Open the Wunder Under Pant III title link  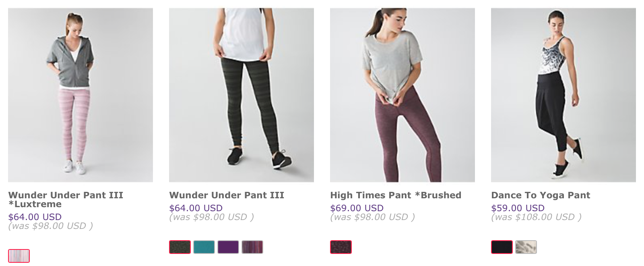click(x=227, y=195)
